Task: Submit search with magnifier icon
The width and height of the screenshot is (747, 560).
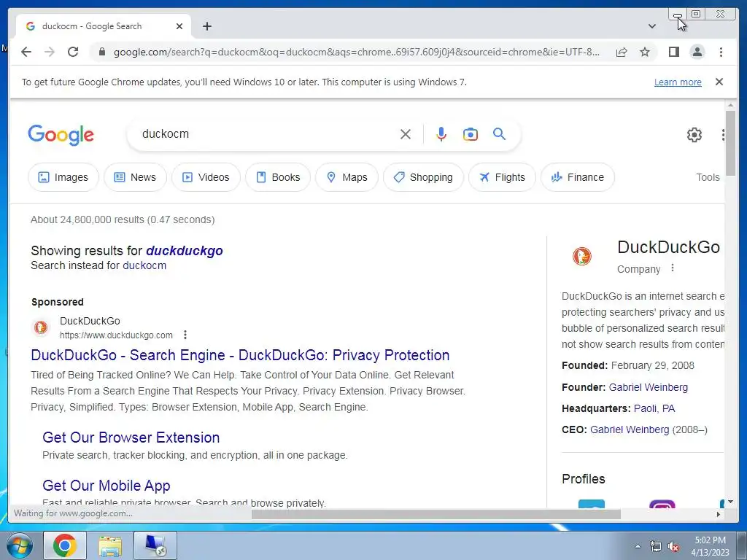Action: (x=499, y=134)
